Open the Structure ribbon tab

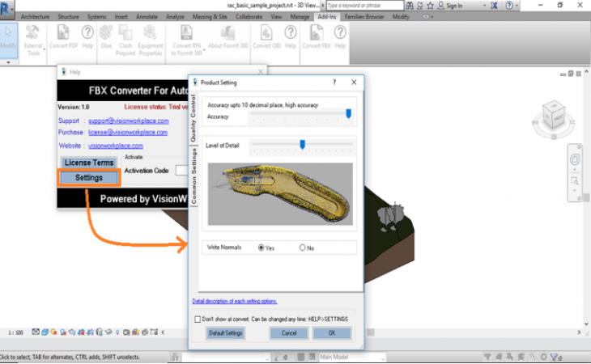68,16
